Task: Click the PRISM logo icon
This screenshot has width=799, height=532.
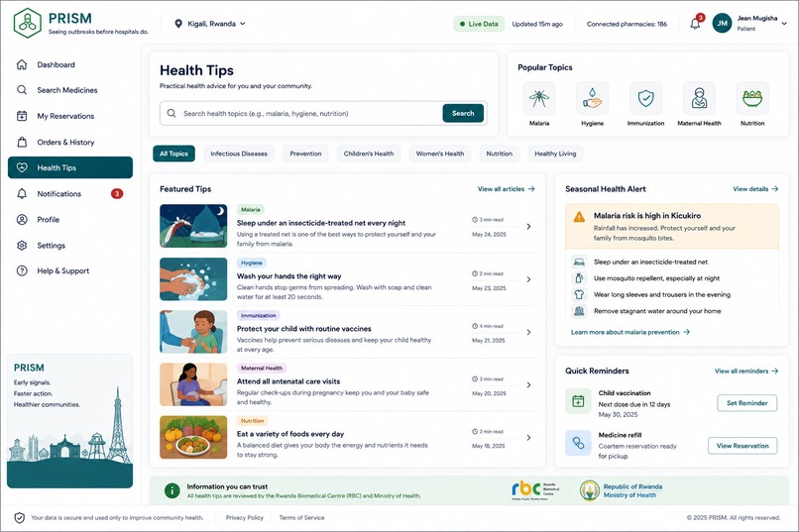Action: [28, 23]
